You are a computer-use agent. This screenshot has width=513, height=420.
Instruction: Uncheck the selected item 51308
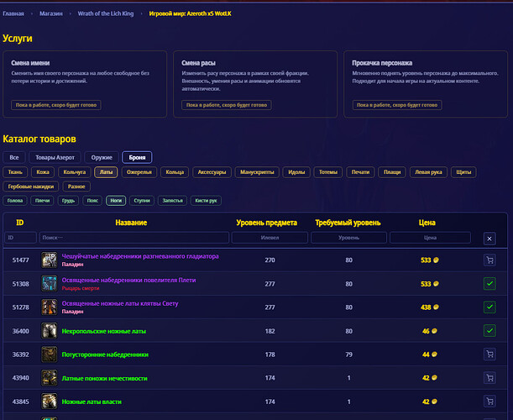[489, 283]
